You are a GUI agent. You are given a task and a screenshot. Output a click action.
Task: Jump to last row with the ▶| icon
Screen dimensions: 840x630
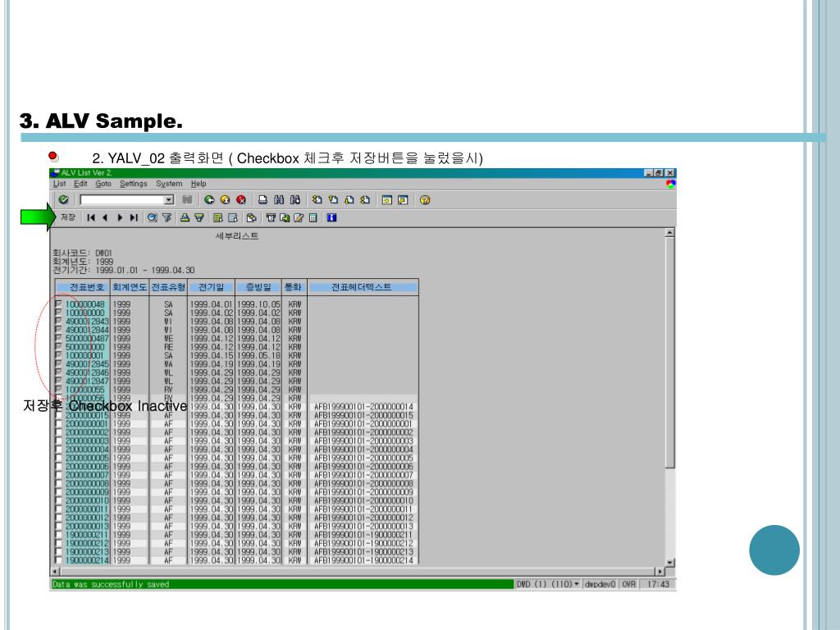134,217
